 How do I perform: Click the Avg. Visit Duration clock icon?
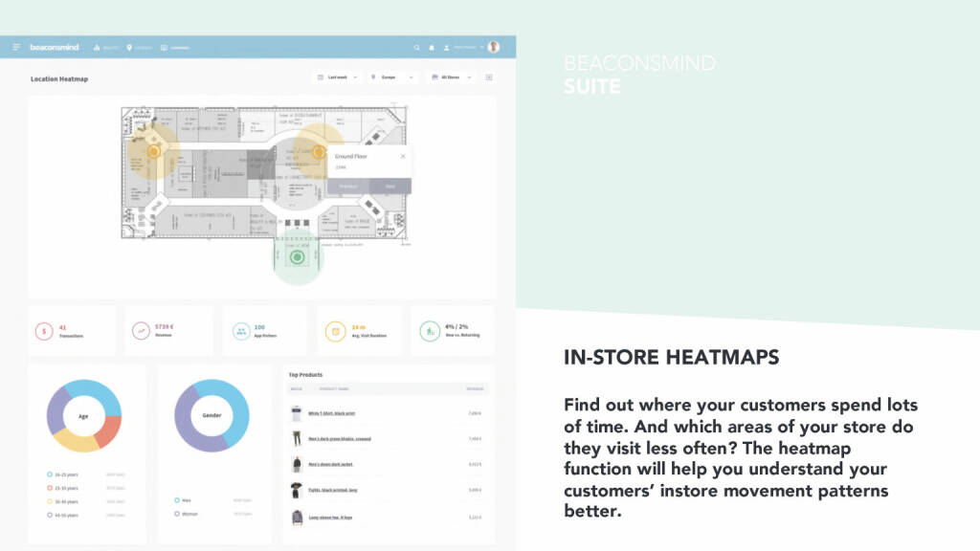[x=335, y=331]
